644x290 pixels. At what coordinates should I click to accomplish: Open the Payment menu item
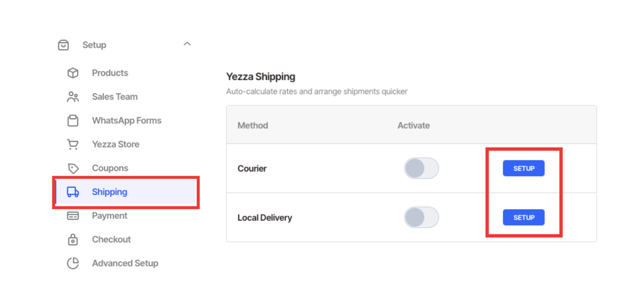(110, 216)
